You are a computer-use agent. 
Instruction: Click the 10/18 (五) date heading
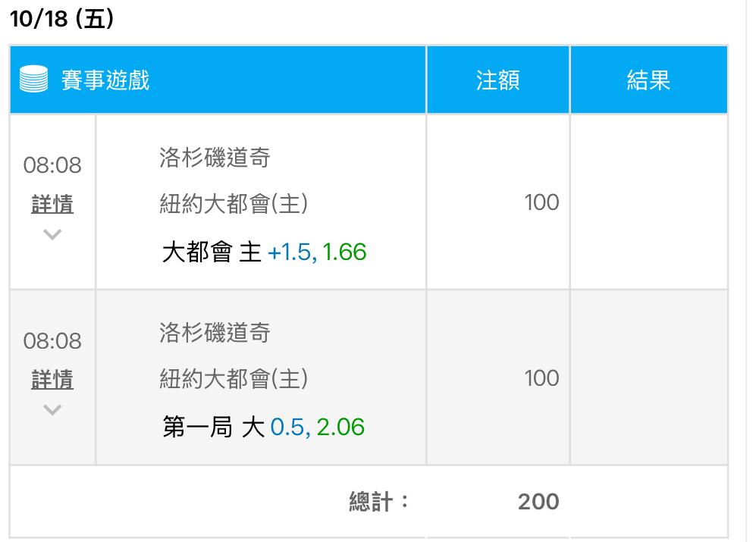pos(61,19)
